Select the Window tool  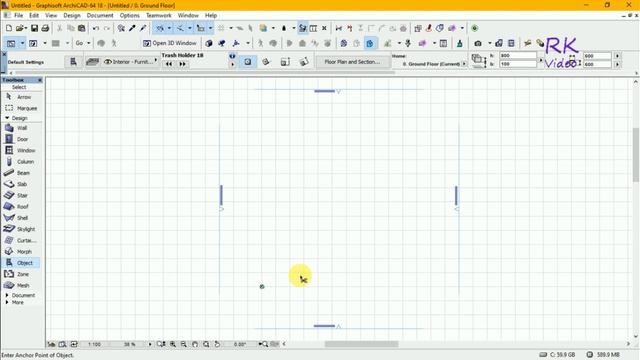click(21, 151)
